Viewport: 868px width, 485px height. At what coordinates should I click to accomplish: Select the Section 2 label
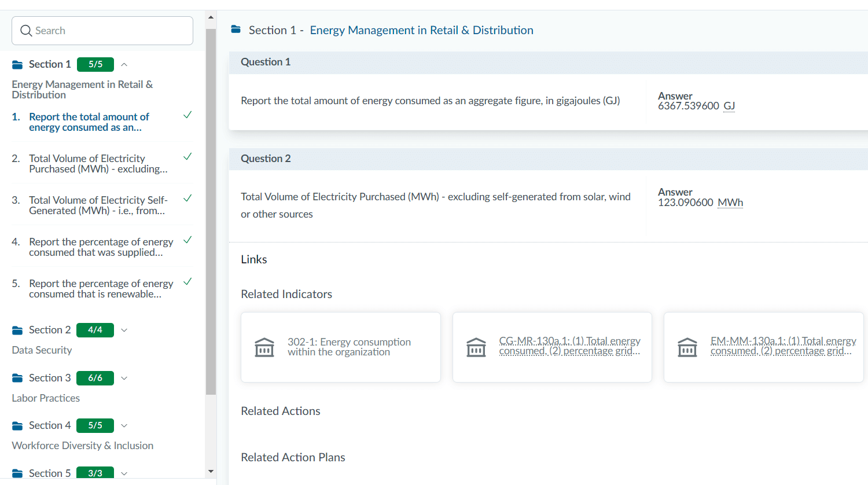(x=50, y=330)
